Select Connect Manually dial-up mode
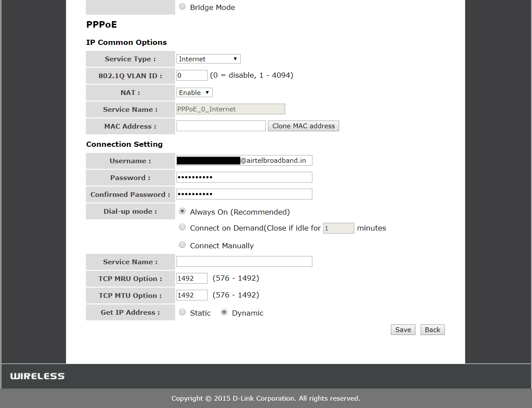Image resolution: width=532 pixels, height=408 pixels. [183, 245]
